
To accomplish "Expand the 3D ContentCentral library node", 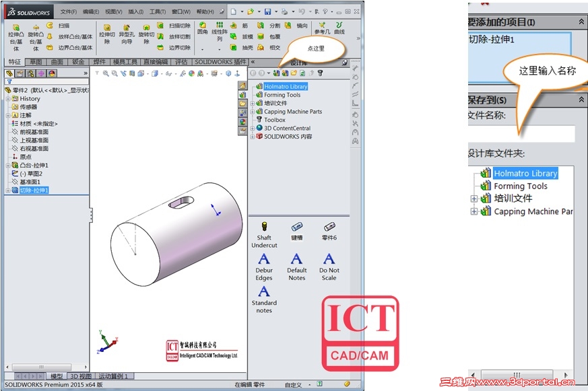I will (253, 128).
